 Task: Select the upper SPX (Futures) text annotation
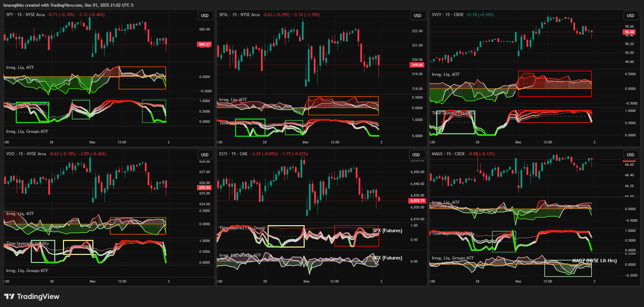(x=387, y=230)
